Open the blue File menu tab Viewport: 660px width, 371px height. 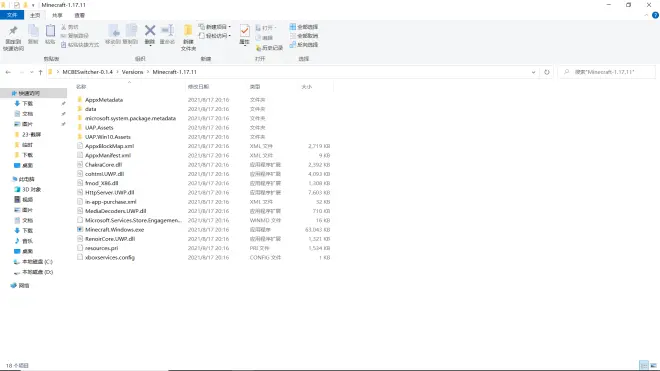[x=12, y=15]
